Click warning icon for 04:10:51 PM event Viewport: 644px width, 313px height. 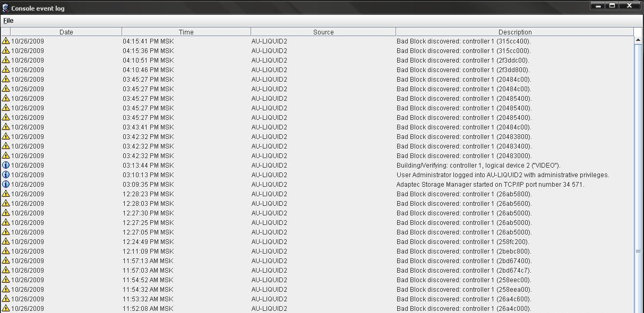6,60
